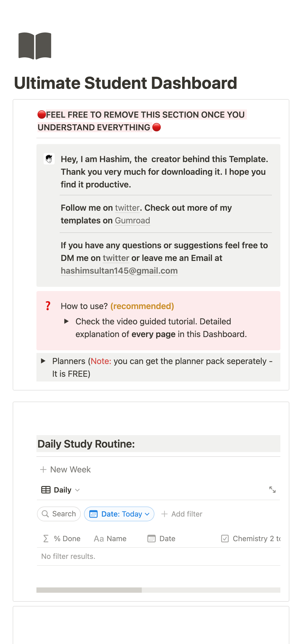Click the Chemistry 2 checkbox column header
The image size is (297, 644).
[x=250, y=539]
